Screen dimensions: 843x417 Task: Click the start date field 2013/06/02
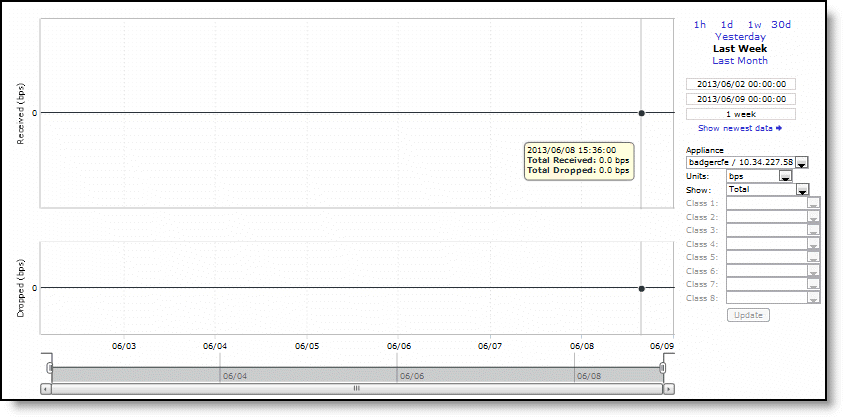coord(740,84)
